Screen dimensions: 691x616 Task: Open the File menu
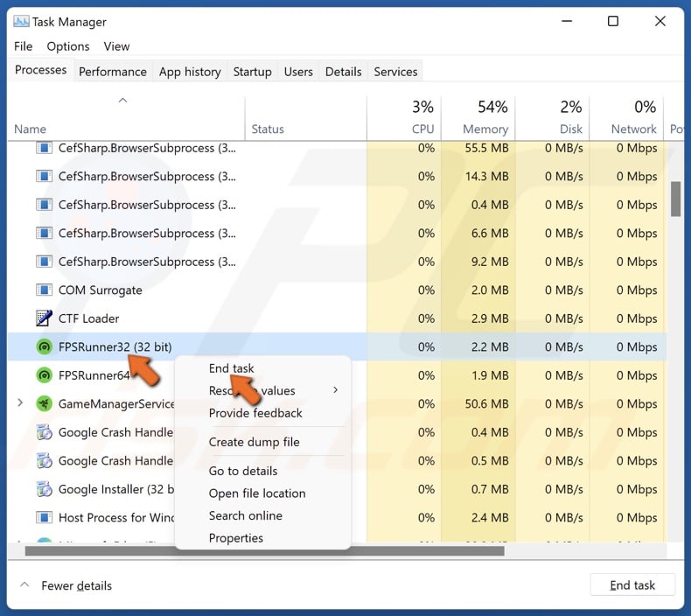coord(24,46)
